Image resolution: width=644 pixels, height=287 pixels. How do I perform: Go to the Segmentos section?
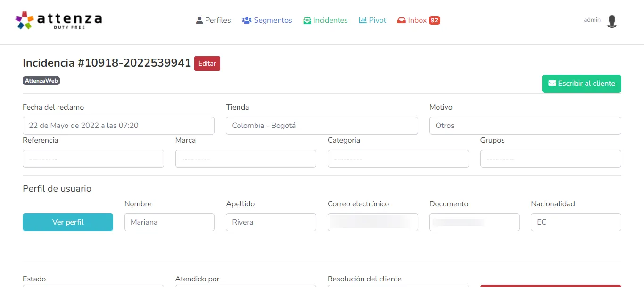point(272,20)
